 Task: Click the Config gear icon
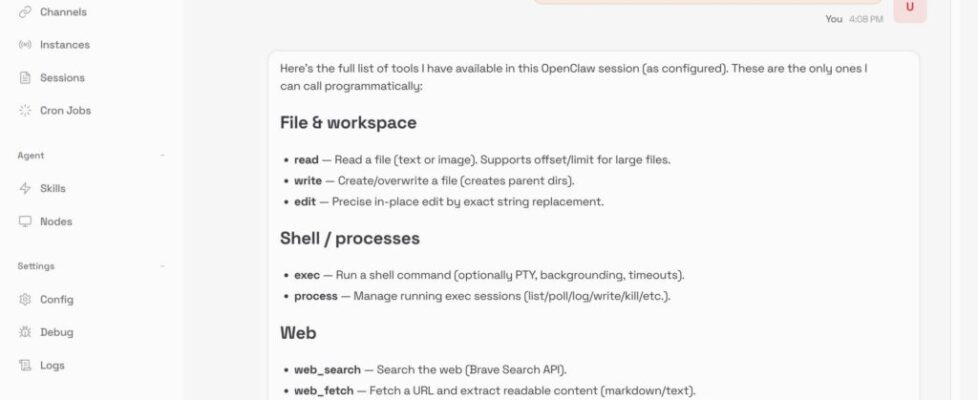click(25, 300)
